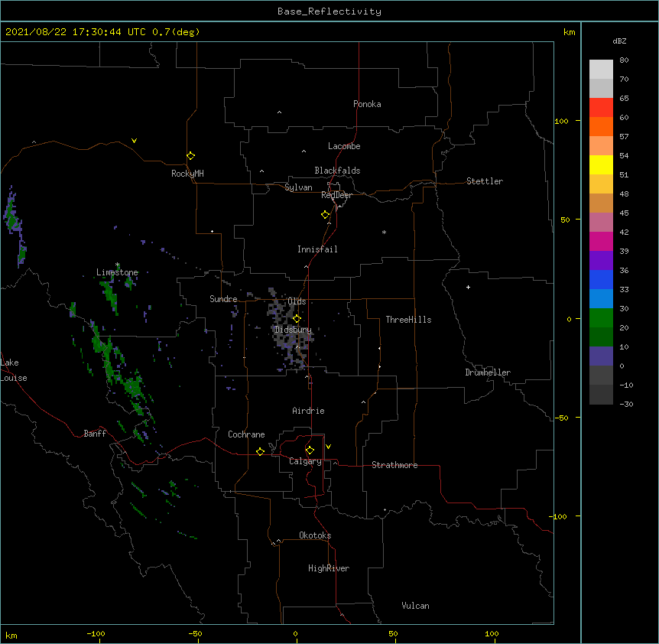Click the Banff label
This screenshot has height=644, width=659.
95,434
